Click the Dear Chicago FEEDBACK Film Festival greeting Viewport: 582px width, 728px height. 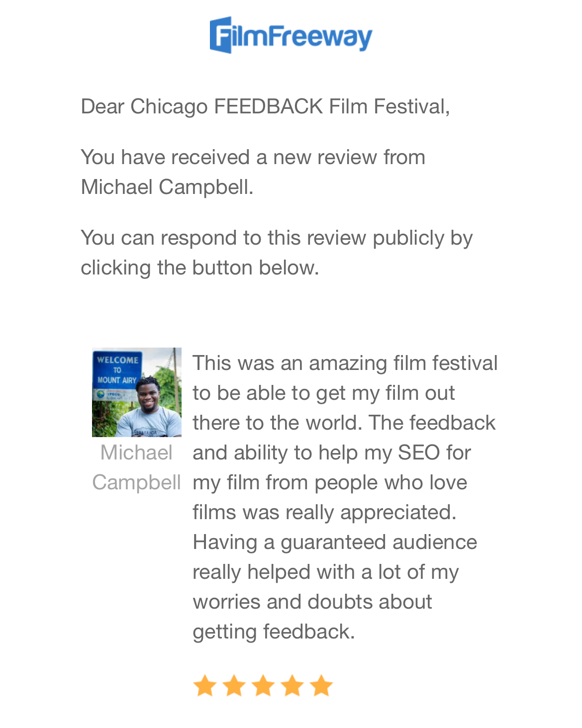point(265,106)
